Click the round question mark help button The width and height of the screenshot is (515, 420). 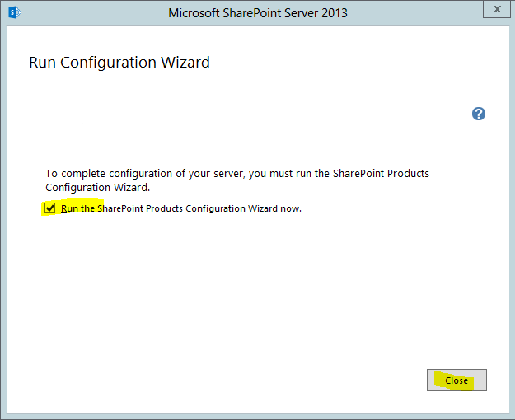pos(479,114)
